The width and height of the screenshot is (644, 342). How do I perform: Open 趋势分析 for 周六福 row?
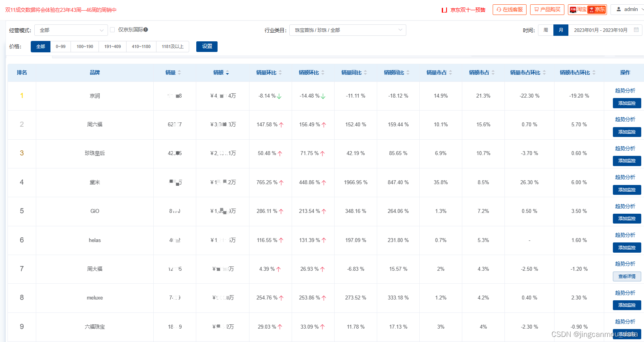click(x=625, y=119)
